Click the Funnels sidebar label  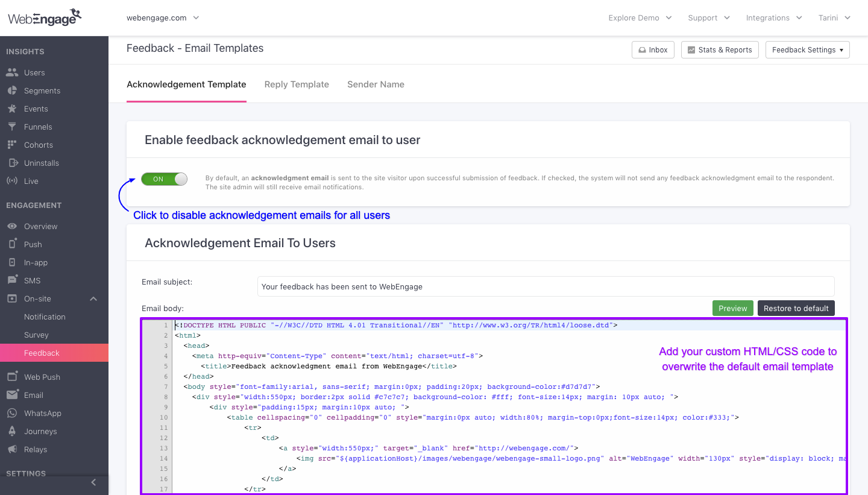pos(38,127)
